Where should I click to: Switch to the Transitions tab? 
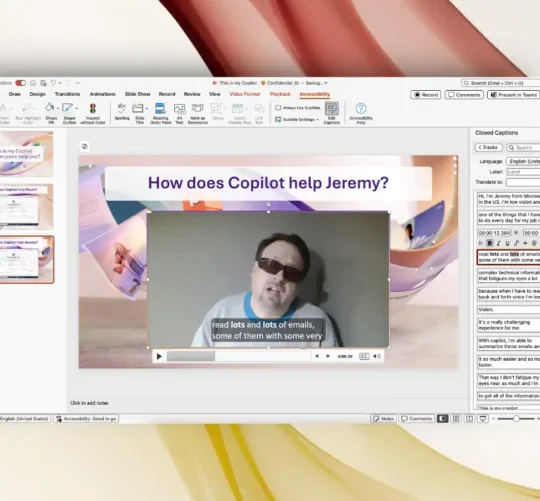67,94
